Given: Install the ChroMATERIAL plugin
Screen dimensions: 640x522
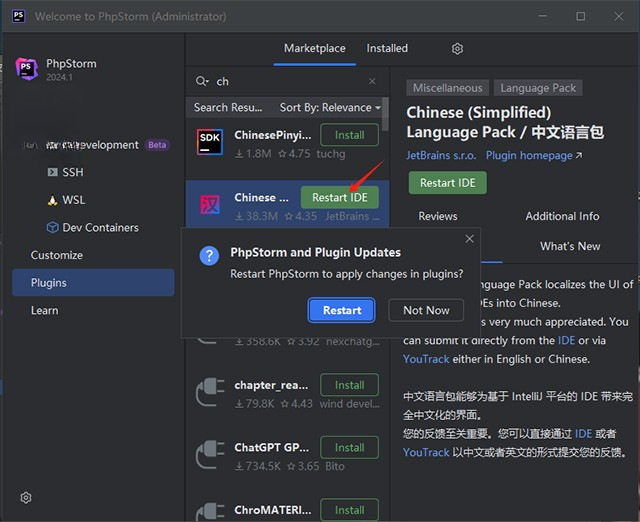Looking at the screenshot, I should (x=349, y=510).
